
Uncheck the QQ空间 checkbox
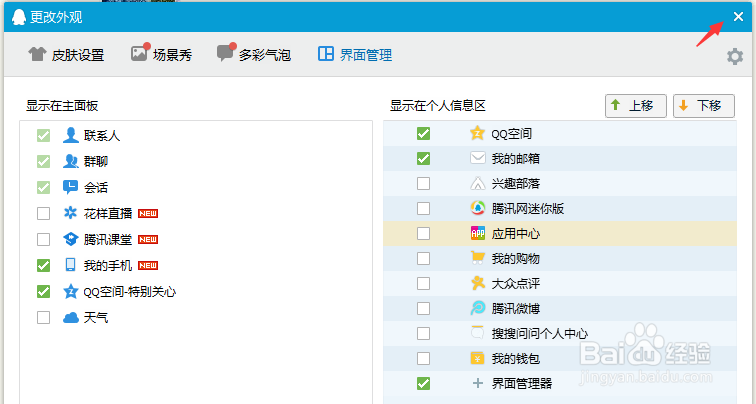(x=423, y=134)
